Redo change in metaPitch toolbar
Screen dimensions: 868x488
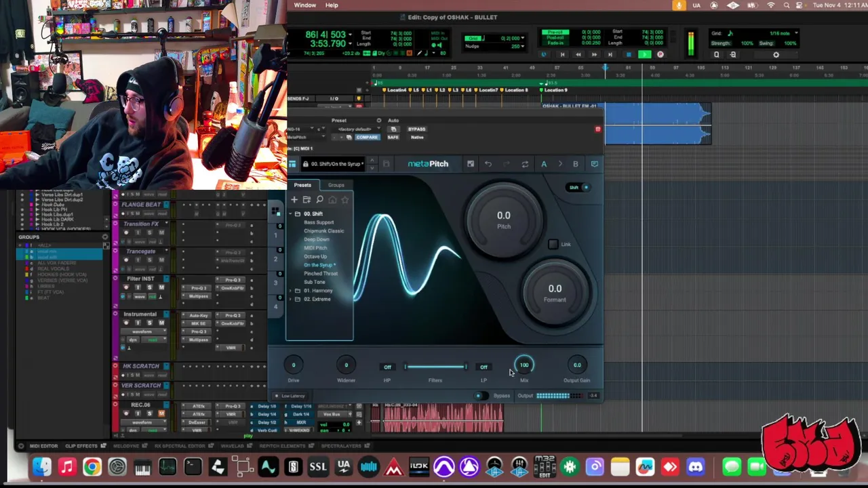(x=506, y=164)
